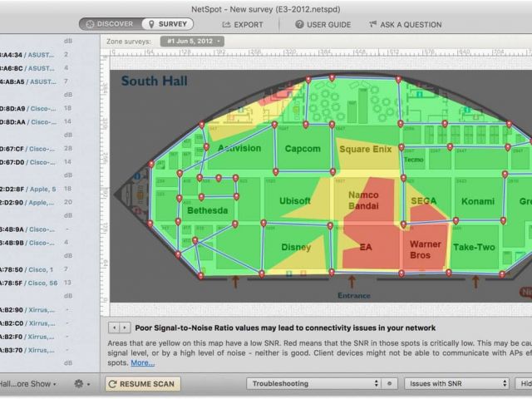Select network AB:A5 / ASUST... row
Viewport: 532px width, 399px height.
[x=50, y=81]
